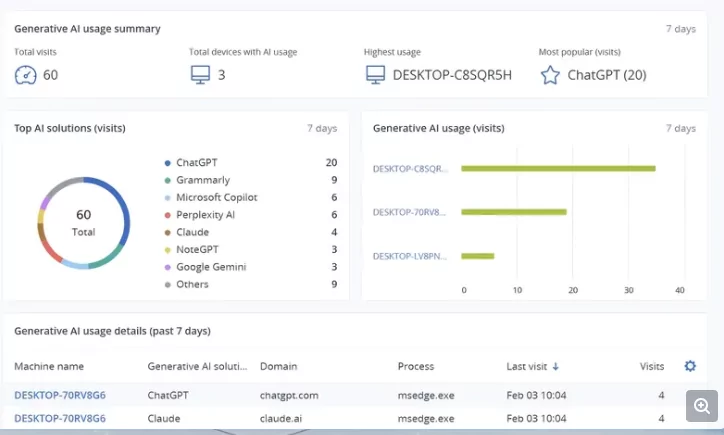
Task: Click 7 days label in usage summary
Action: [x=681, y=29]
